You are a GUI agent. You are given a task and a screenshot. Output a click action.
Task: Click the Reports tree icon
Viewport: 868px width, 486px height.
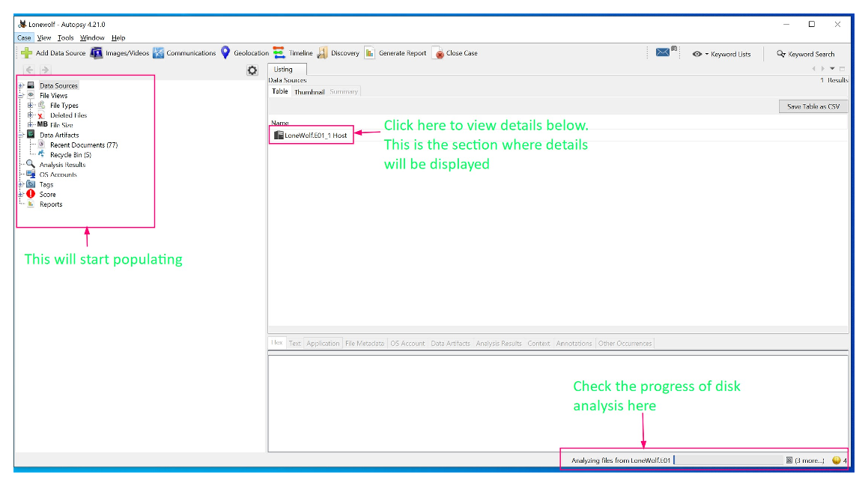(x=31, y=204)
